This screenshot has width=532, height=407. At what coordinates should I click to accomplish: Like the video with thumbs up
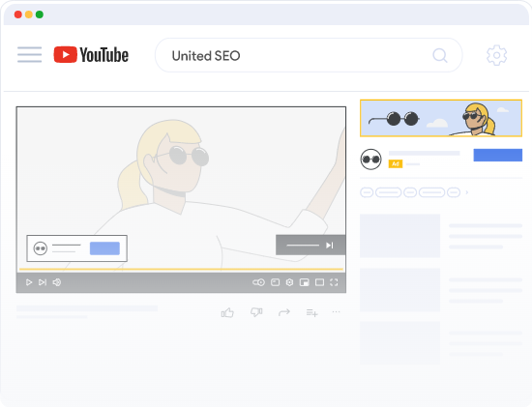[227, 312]
